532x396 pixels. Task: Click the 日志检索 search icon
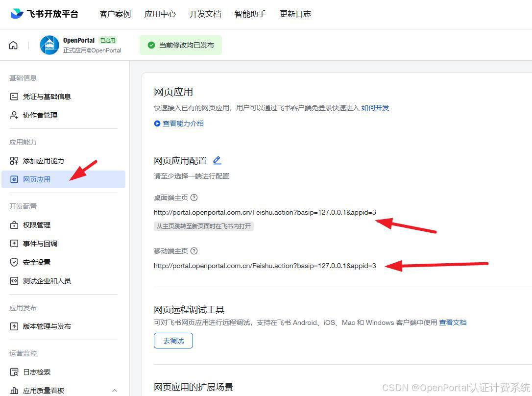(14, 372)
